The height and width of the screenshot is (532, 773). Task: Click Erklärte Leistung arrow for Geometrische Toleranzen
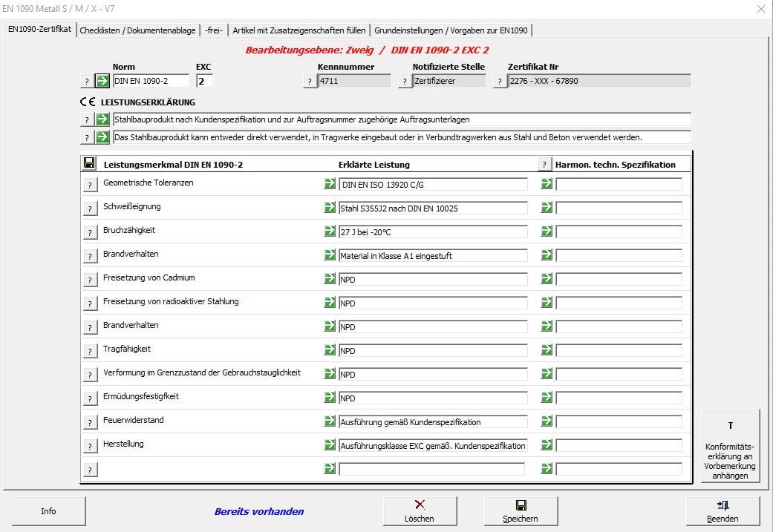tap(330, 184)
